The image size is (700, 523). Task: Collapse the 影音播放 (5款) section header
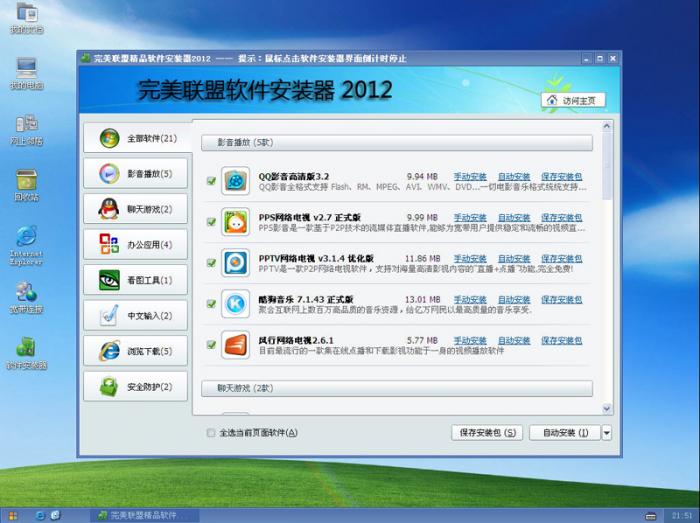tap(397, 143)
